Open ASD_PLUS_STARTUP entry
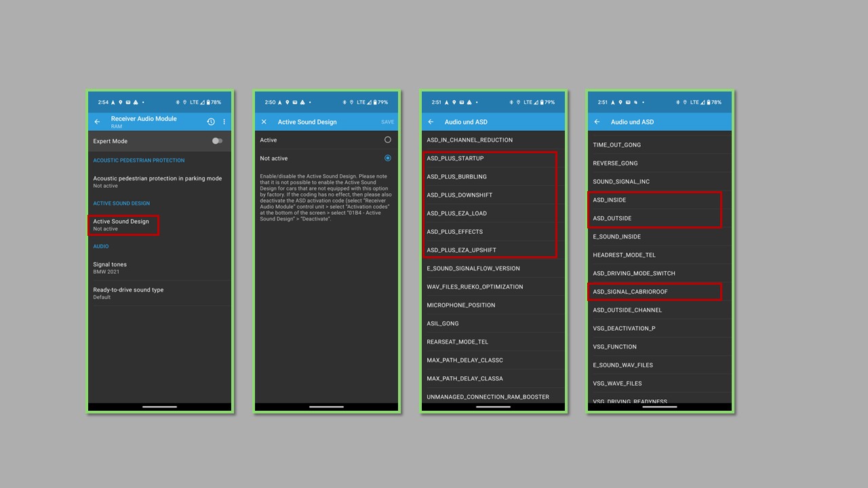This screenshot has width=868, height=488. point(493,159)
